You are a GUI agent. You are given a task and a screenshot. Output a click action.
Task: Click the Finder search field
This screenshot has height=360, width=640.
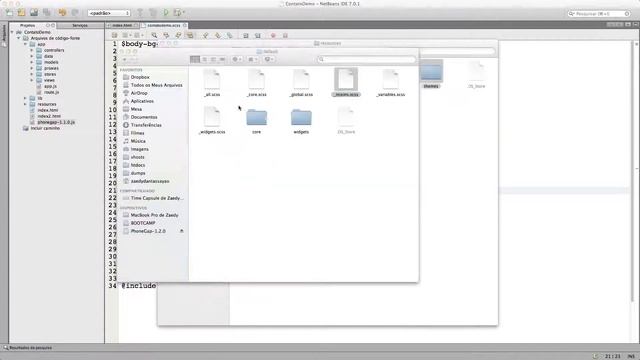366,60
